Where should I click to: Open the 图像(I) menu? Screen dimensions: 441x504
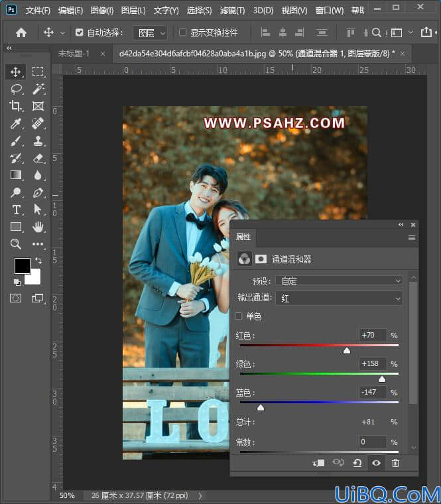[x=102, y=11]
